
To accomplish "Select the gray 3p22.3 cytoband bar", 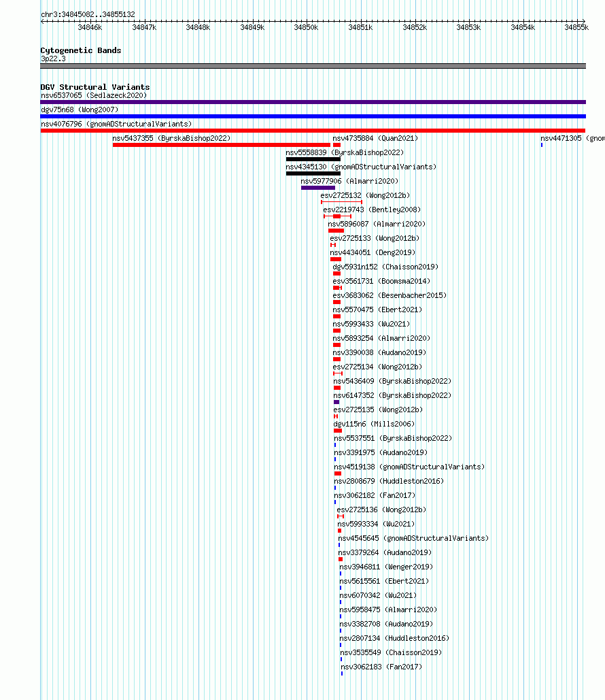I will [313, 66].
